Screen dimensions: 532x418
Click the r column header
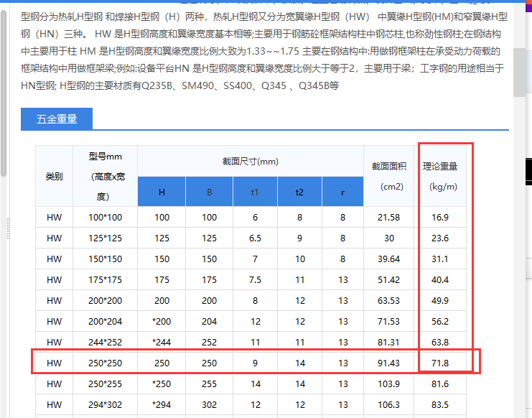(342, 192)
